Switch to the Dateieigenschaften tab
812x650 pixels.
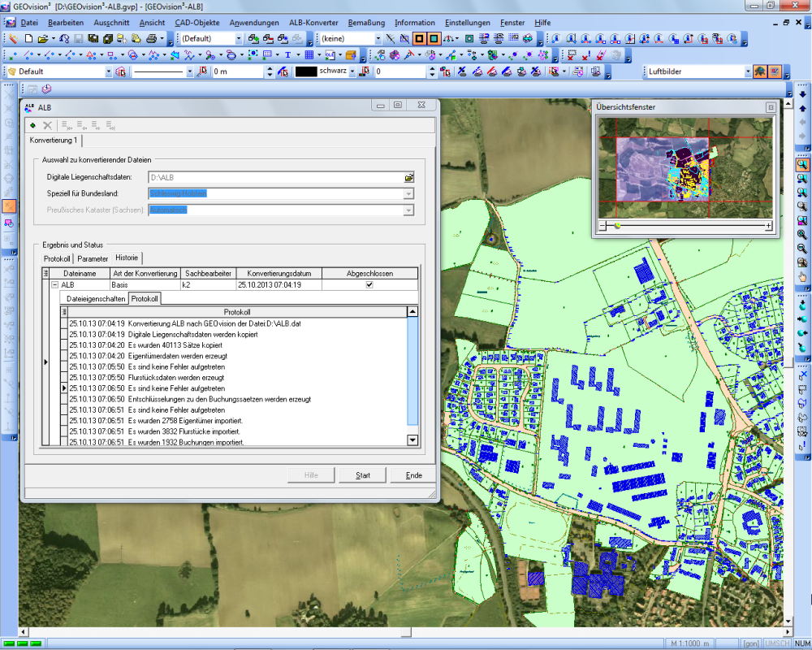(96, 298)
